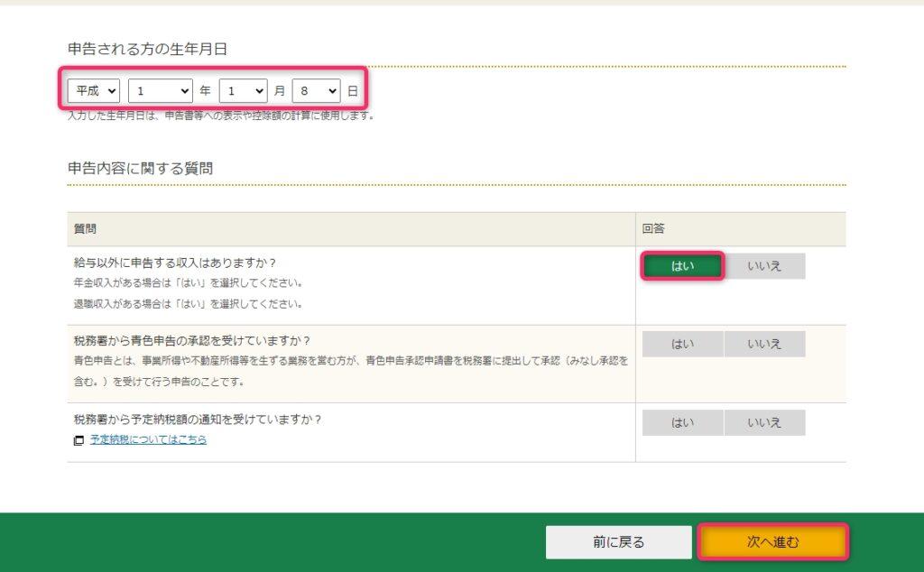Click the 質問 table header
The width and height of the screenshot is (924, 572).
(82, 230)
